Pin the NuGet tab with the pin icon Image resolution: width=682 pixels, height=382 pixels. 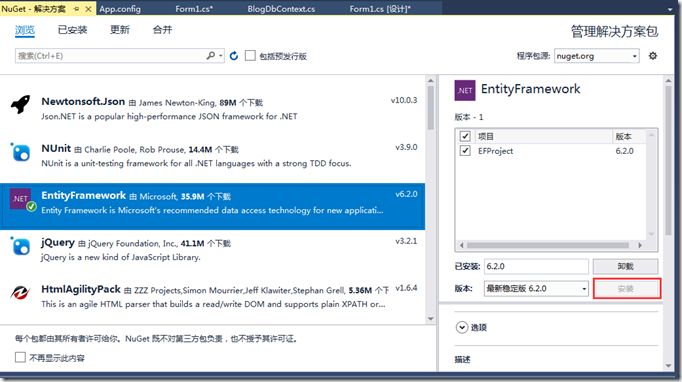(77, 8)
